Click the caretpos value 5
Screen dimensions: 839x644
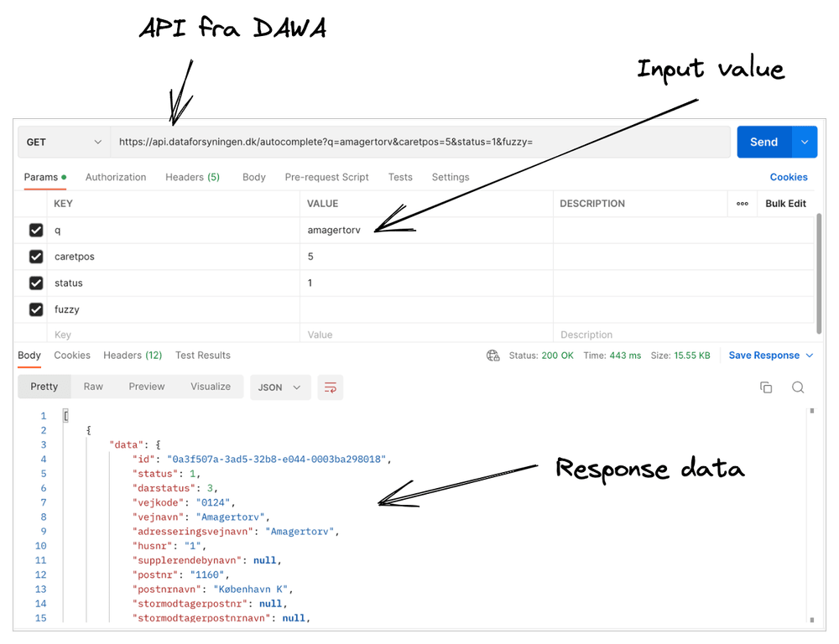pos(426,257)
